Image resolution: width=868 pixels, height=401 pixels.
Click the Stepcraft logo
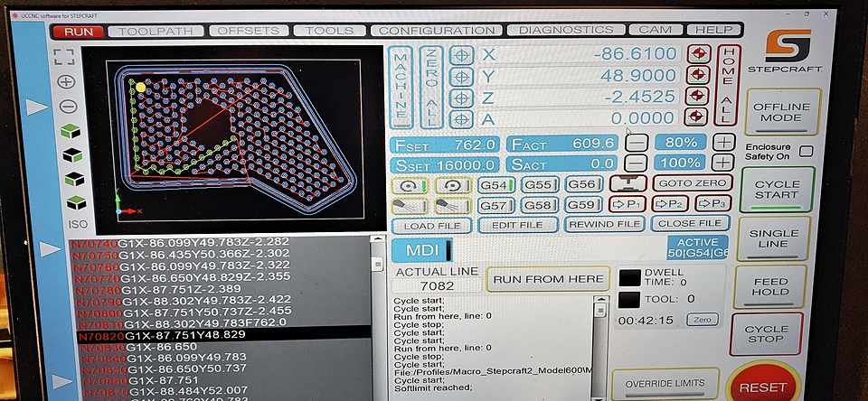point(785,51)
